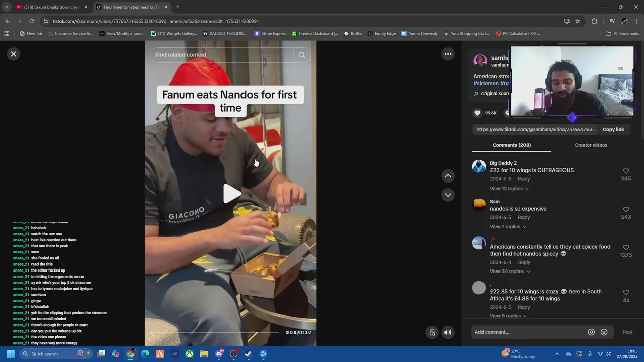The height and width of the screenshot is (362, 644).
Task: Like Big Daddy Z's comment
Action: 626,171
